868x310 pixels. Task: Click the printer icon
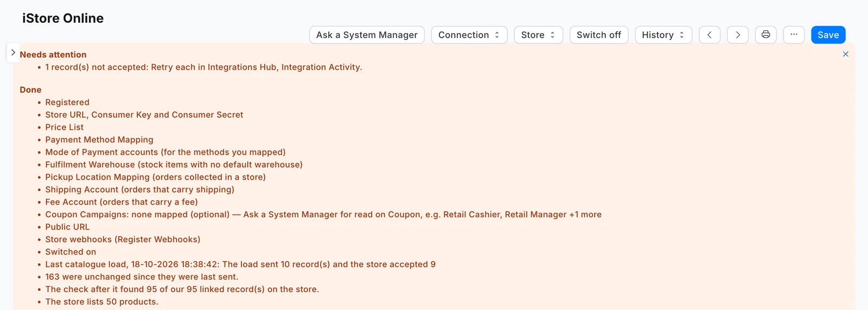766,35
